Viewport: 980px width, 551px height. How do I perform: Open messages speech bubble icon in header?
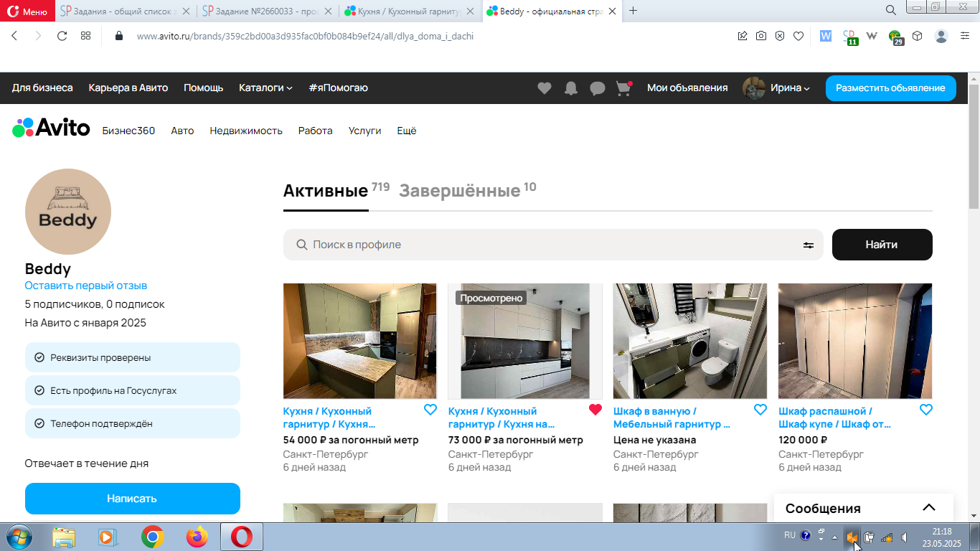coord(598,88)
